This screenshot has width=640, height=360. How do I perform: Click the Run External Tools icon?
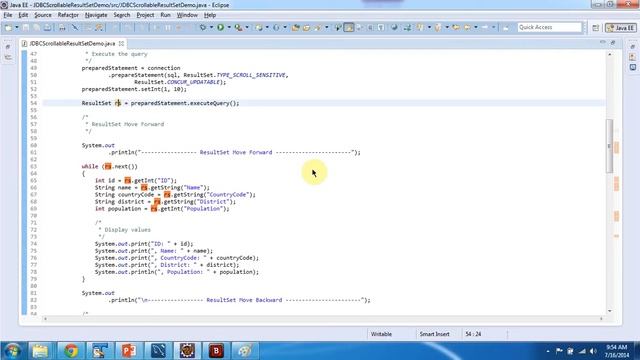pyautogui.click(x=238, y=27)
